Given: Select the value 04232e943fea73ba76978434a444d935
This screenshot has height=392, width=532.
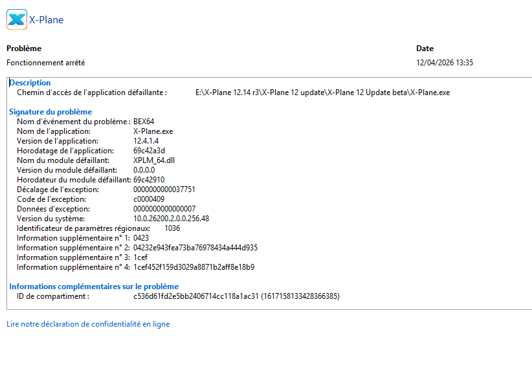Looking at the screenshot, I should click(195, 248).
